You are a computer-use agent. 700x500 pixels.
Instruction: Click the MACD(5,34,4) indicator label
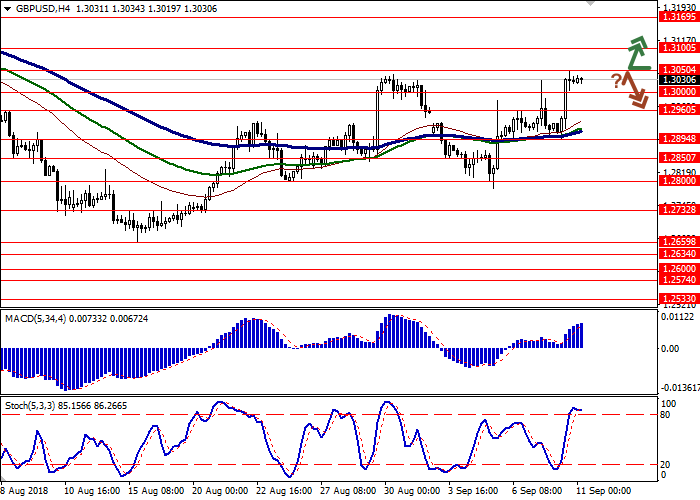(35, 319)
